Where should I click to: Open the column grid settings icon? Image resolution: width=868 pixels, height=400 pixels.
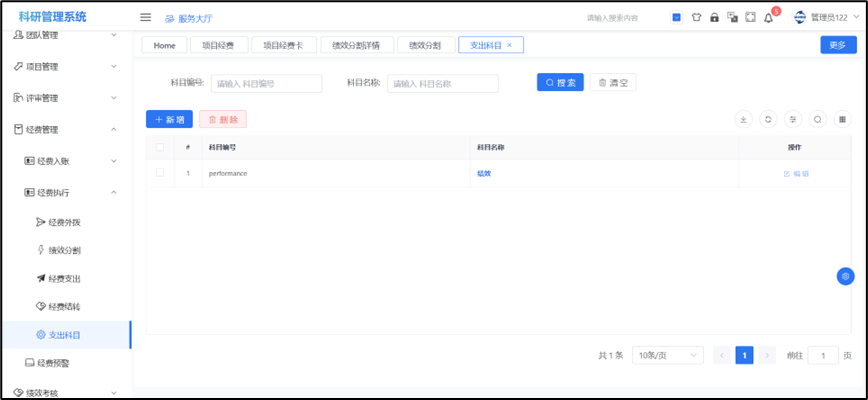click(x=843, y=119)
